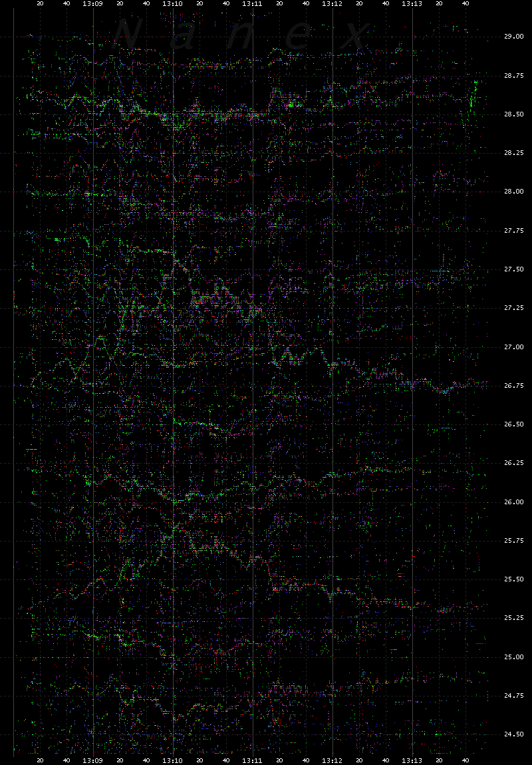Image resolution: width=532 pixels, height=765 pixels.
Task: Select 13:11 on the bottom time axis
Action: click(253, 760)
